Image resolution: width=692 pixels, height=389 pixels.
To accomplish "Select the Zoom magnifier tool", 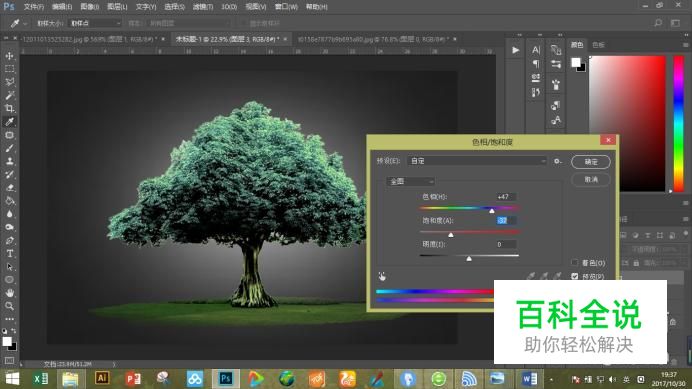I will (x=9, y=306).
